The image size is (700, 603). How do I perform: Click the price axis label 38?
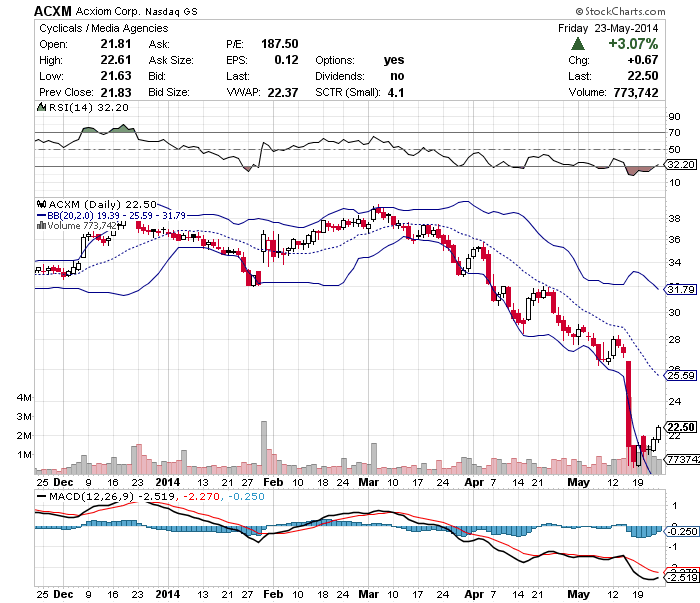(674, 218)
